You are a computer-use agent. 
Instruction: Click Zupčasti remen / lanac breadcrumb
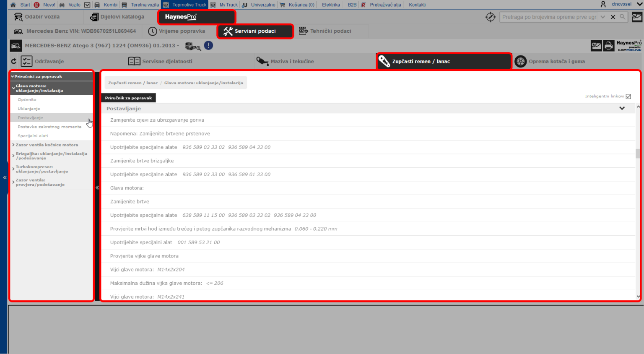(133, 83)
